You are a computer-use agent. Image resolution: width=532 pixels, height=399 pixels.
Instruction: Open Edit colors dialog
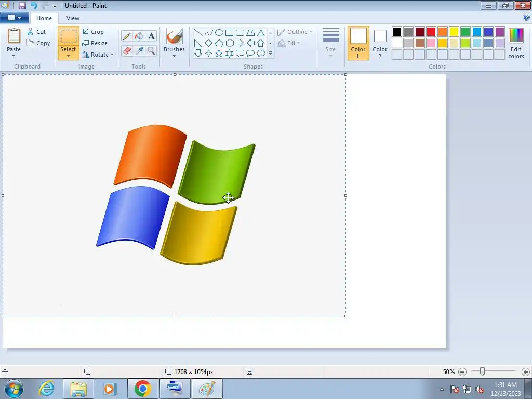(516, 43)
